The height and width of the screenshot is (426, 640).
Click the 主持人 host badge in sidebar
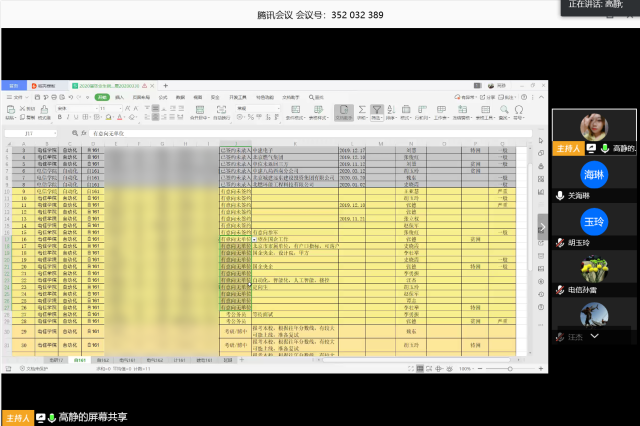tap(564, 148)
